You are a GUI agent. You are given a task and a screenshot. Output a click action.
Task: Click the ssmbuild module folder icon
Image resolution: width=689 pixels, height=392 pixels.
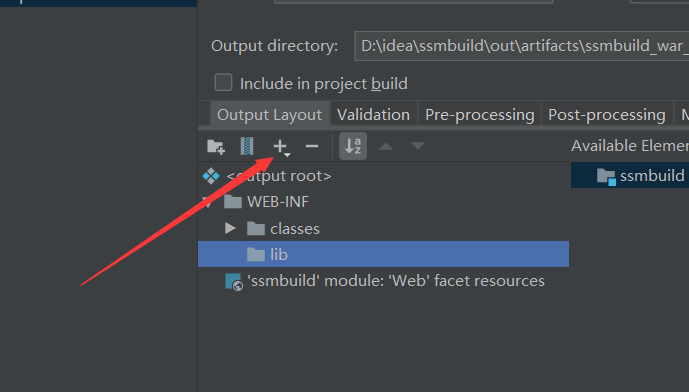(x=606, y=177)
